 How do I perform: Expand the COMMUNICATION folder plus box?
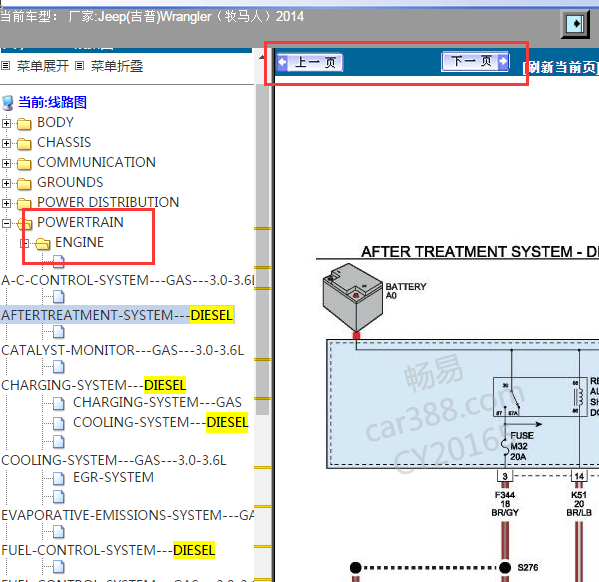6,163
